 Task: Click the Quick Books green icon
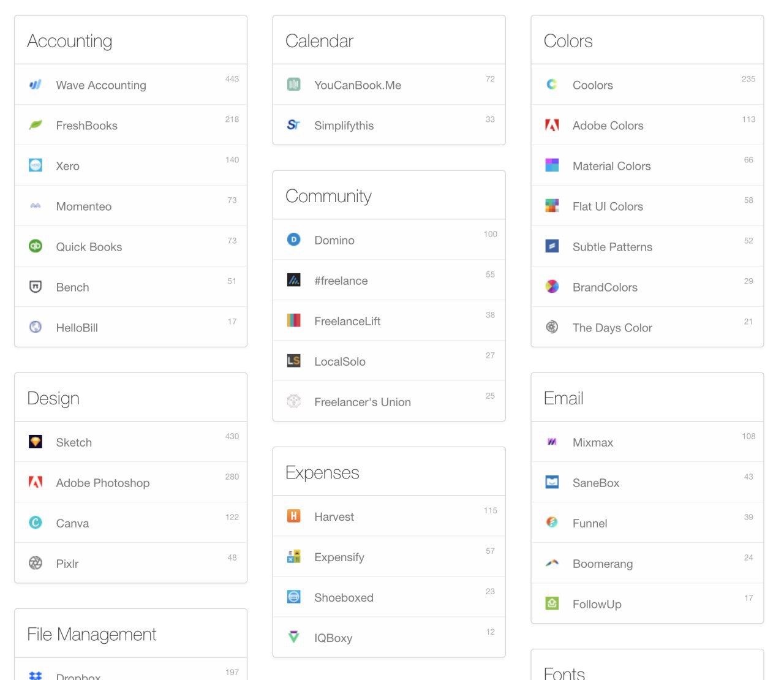click(36, 246)
